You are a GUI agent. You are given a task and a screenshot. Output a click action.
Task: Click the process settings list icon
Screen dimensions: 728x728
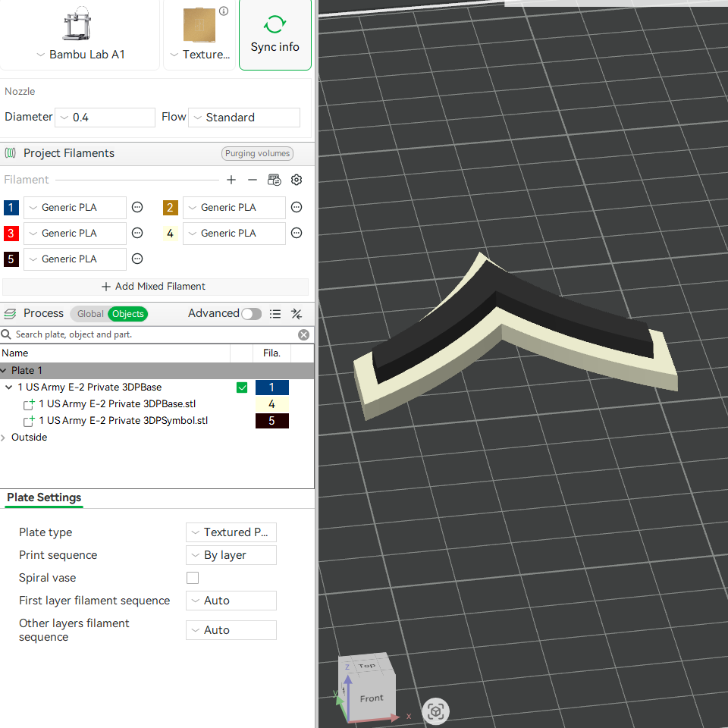tap(275, 314)
